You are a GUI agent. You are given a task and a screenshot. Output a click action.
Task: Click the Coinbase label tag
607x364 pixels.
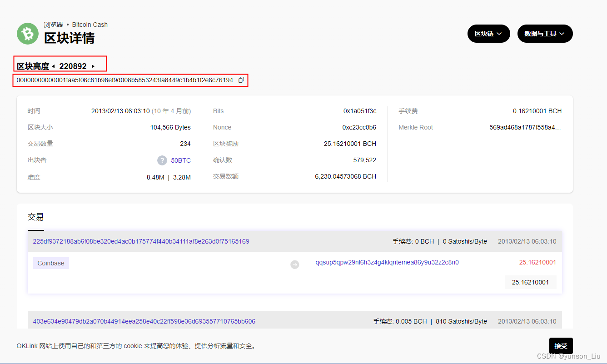50,263
